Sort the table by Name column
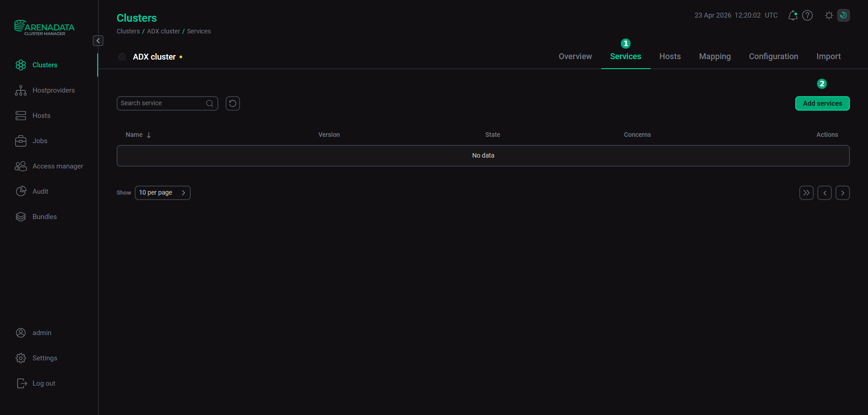The height and width of the screenshot is (415, 868). click(138, 135)
